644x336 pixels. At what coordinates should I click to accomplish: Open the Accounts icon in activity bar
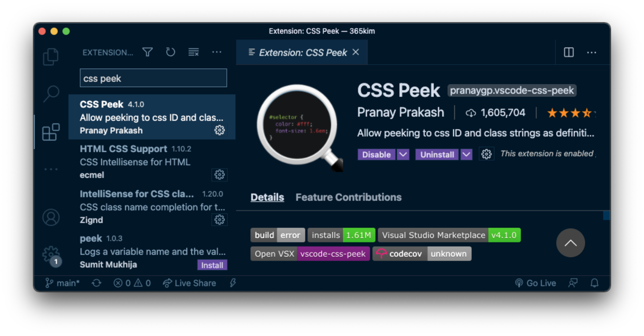pos(51,217)
